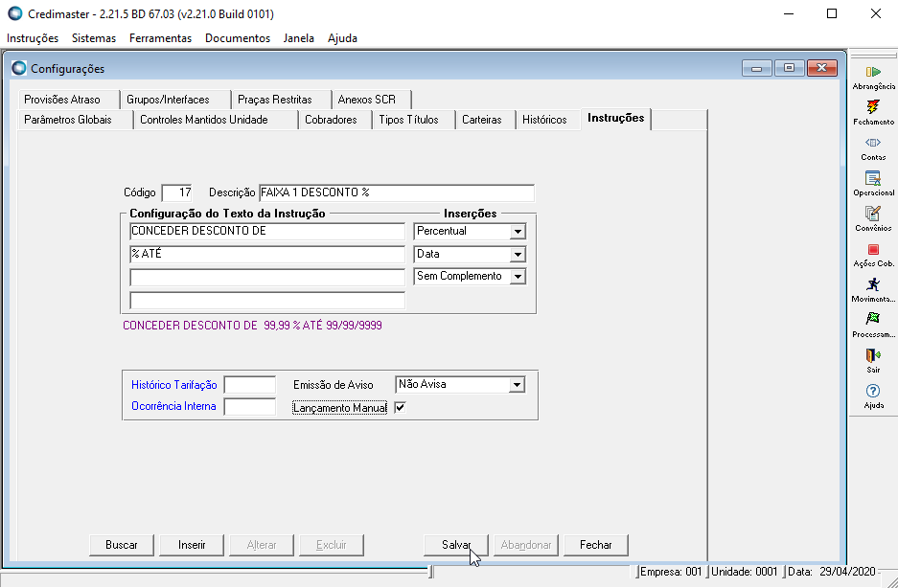
Task: Open the Ajuda menu in menu bar
Action: tap(342, 38)
